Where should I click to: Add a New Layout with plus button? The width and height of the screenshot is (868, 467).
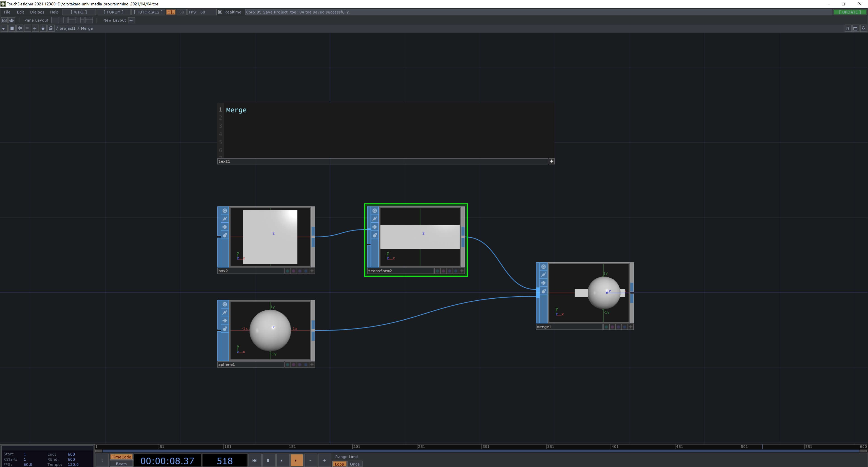tap(131, 20)
